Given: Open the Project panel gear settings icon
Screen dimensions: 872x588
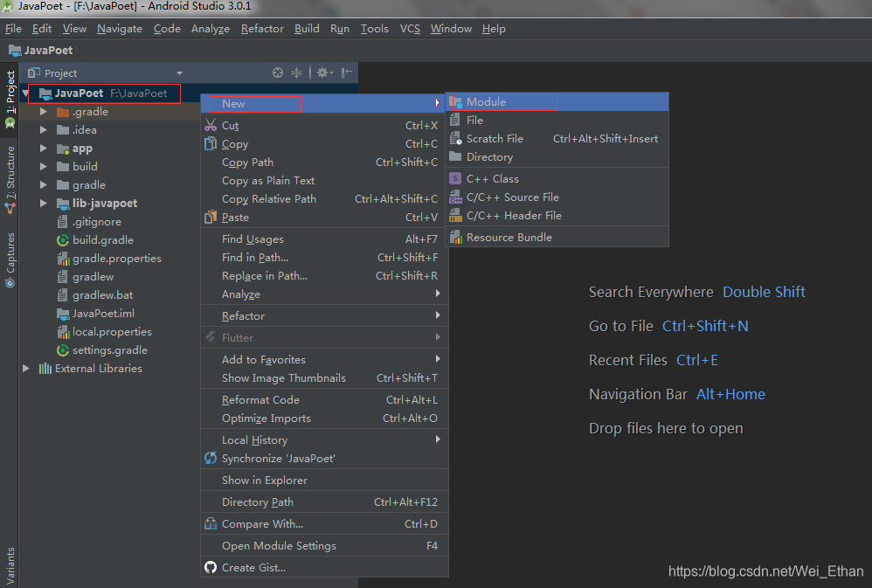Looking at the screenshot, I should pos(324,73).
